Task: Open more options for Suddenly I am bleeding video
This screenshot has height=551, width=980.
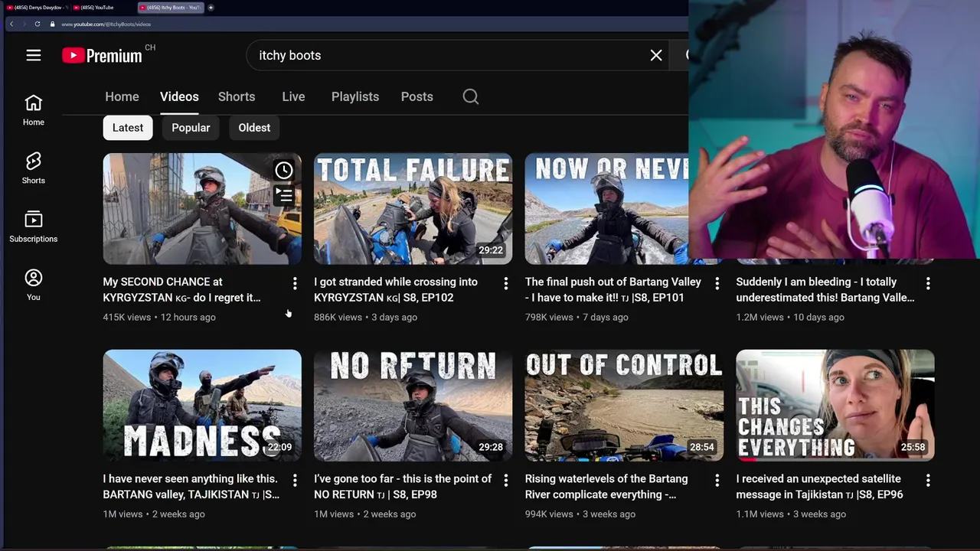Action: pos(928,284)
